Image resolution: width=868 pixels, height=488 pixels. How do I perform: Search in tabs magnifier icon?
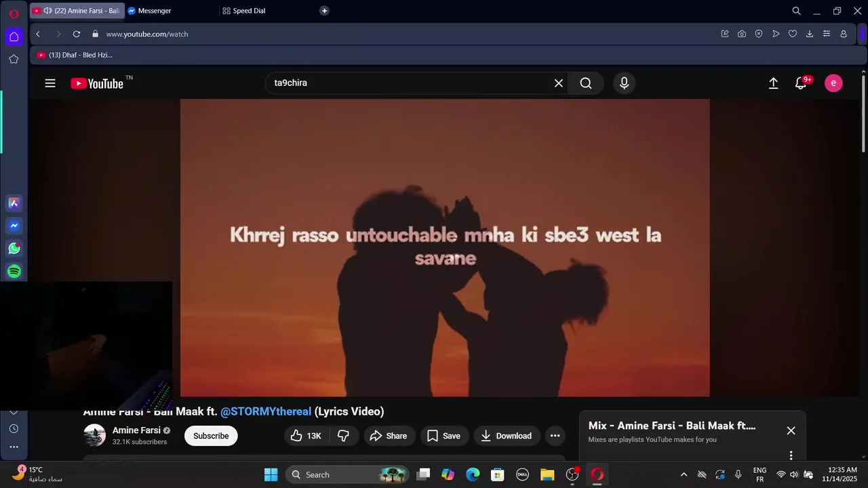coord(797,11)
